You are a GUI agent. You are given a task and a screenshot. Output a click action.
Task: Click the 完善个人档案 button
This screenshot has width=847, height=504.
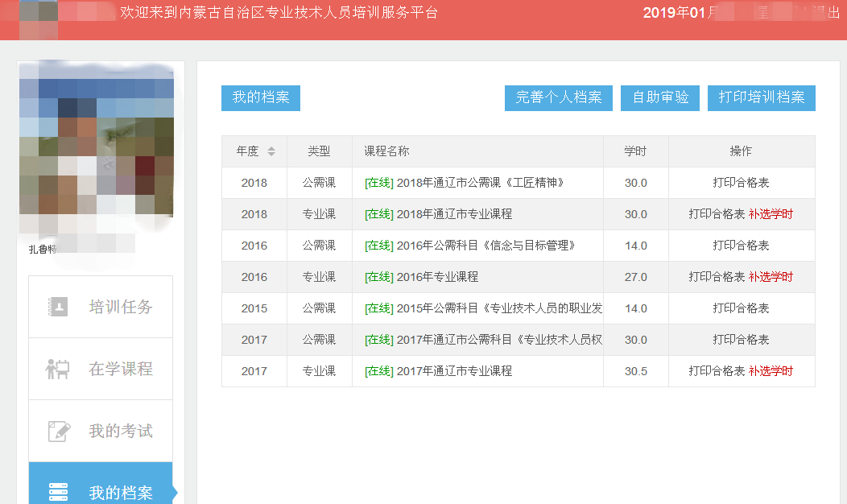[x=559, y=97]
